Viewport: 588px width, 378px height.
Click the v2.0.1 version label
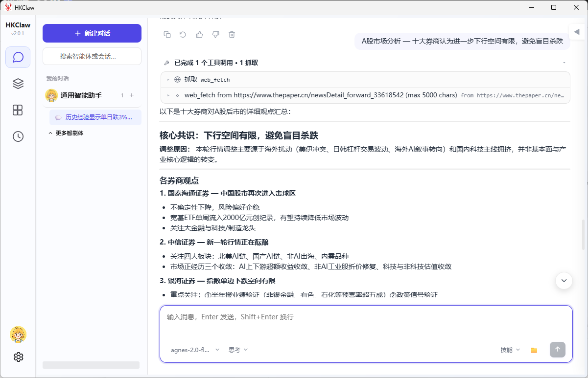[18, 33]
